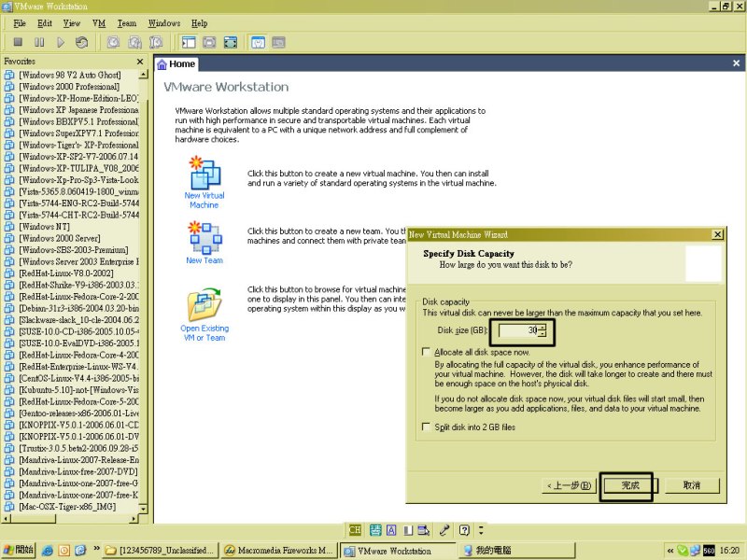
Task: Click the Full Screen toolbar icon
Action: tap(231, 42)
